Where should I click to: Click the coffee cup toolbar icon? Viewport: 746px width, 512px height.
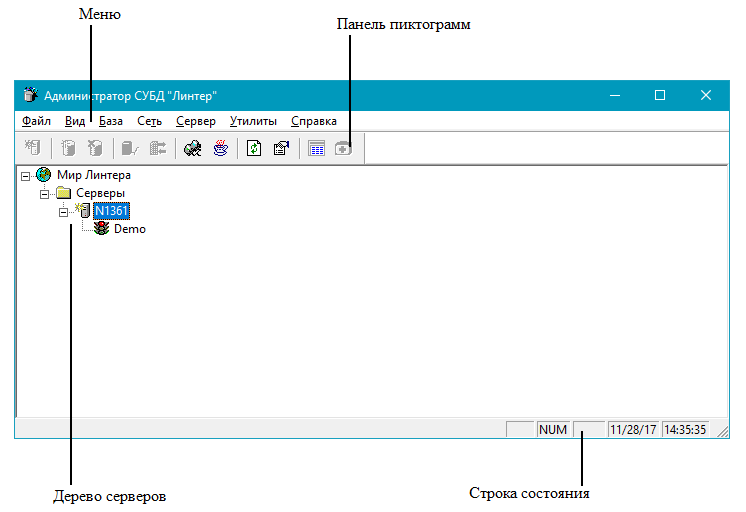(220, 148)
